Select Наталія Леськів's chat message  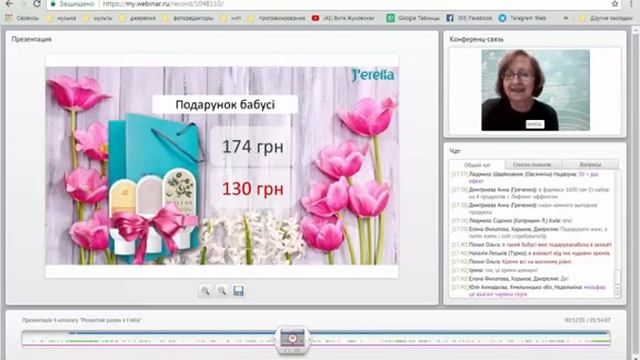(x=530, y=253)
